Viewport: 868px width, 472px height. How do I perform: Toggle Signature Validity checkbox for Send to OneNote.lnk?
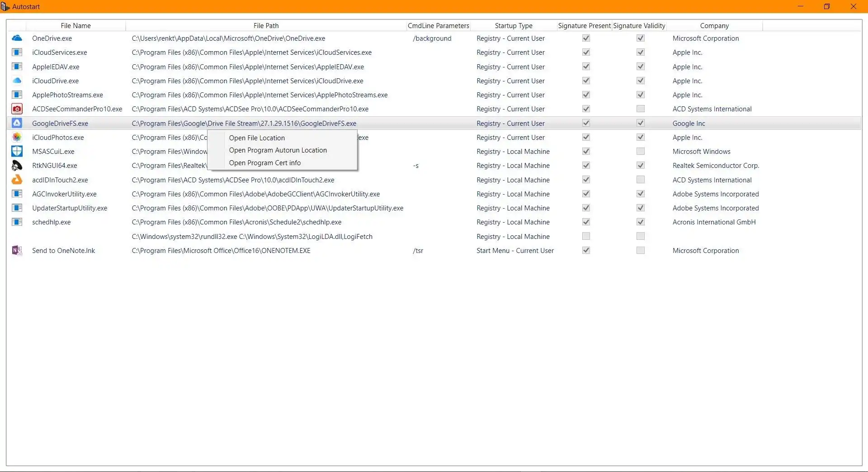click(x=640, y=250)
